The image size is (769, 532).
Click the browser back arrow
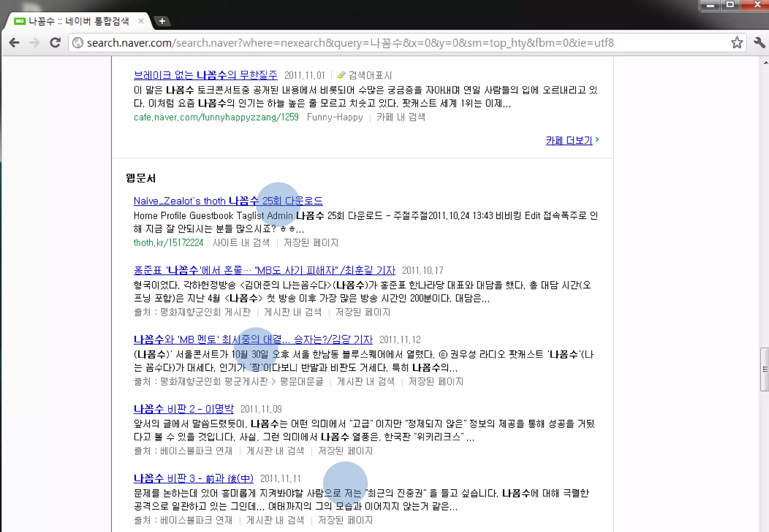pyautogui.click(x=14, y=43)
